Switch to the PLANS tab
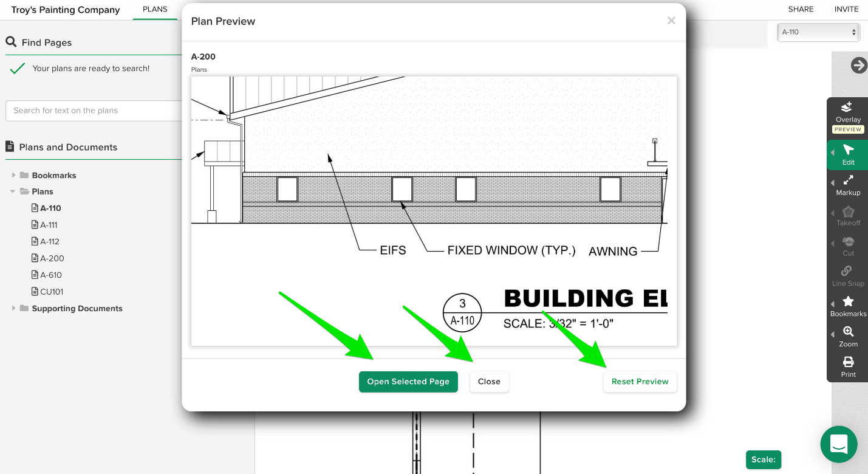Image resolution: width=868 pixels, height=474 pixels. pyautogui.click(x=155, y=9)
